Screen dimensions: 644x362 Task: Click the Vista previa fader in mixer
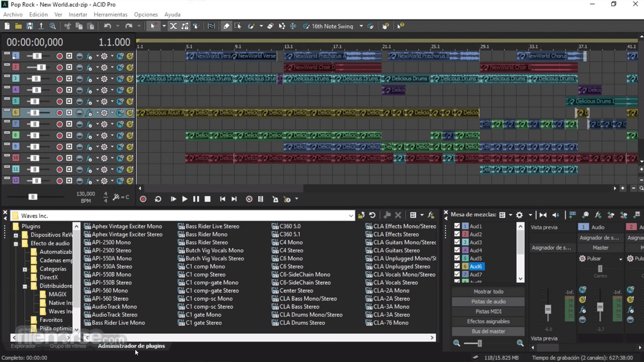(548, 309)
